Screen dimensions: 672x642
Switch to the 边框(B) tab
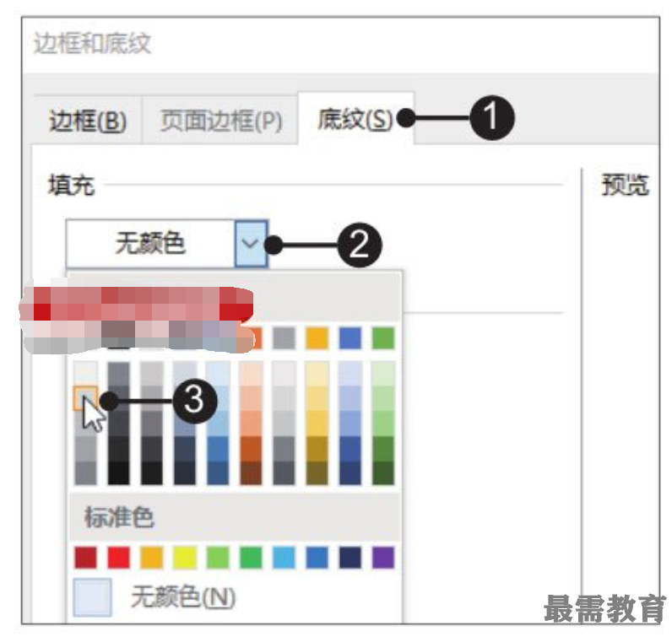coord(88,121)
